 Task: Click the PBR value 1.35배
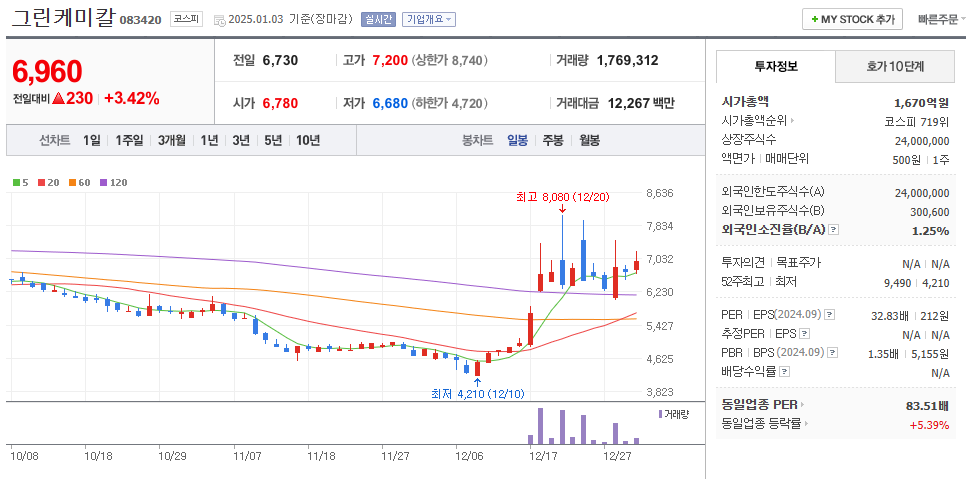(883, 354)
